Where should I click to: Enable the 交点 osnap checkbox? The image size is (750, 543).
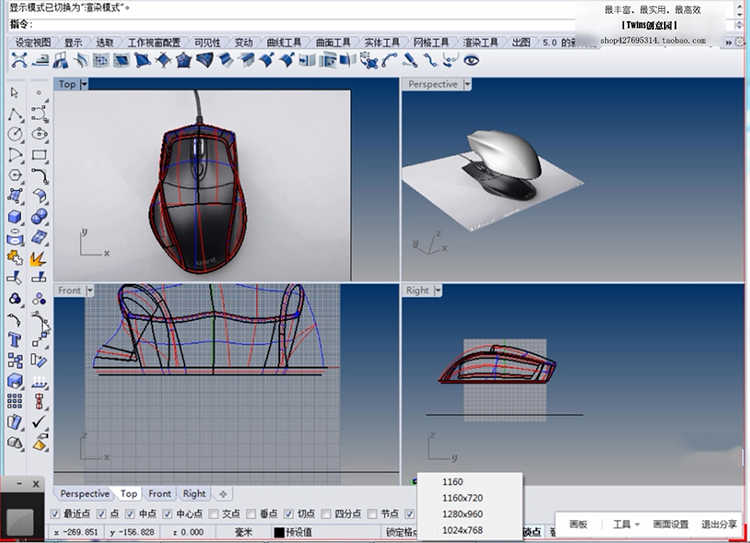[x=212, y=514]
